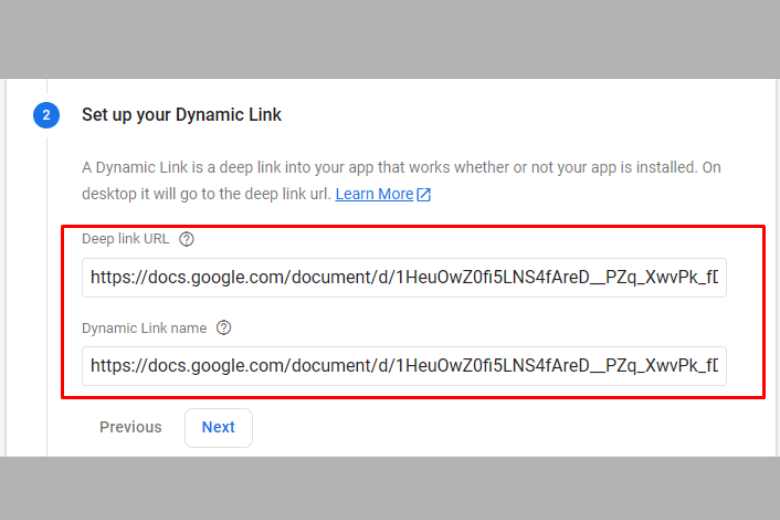Go back with the Previous button
780x520 pixels.
pyautogui.click(x=130, y=427)
